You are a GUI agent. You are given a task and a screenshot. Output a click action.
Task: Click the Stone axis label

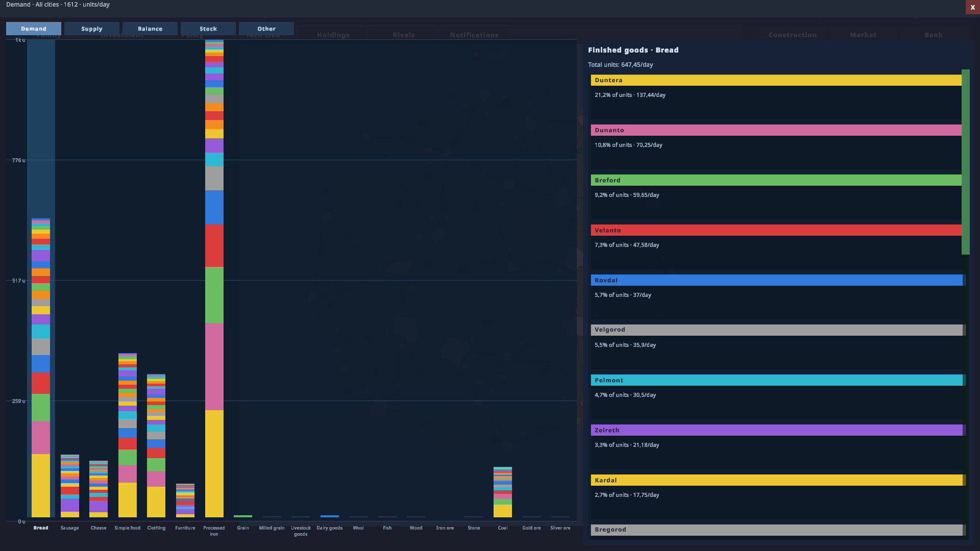point(474,528)
